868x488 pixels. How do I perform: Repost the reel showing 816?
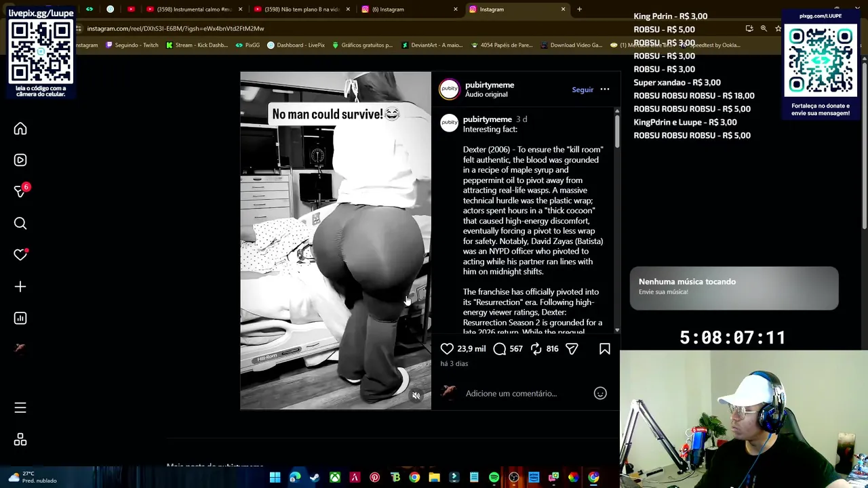[x=536, y=348]
